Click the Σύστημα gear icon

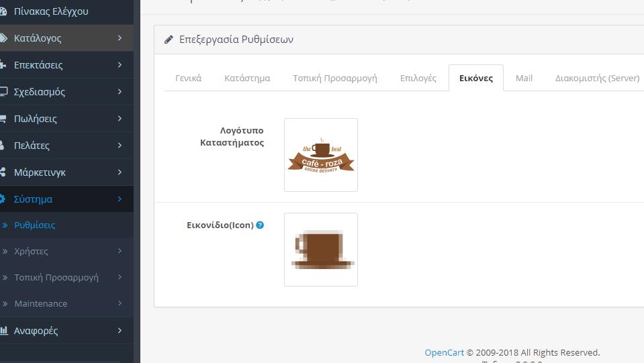(x=3, y=199)
